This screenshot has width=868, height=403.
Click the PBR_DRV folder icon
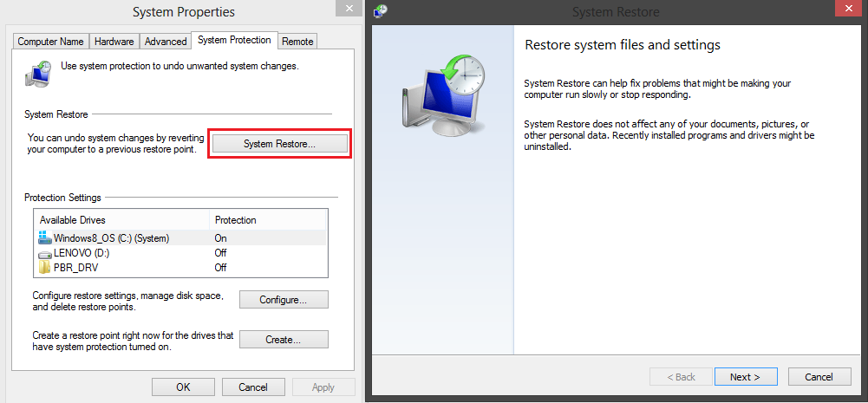[x=45, y=268]
